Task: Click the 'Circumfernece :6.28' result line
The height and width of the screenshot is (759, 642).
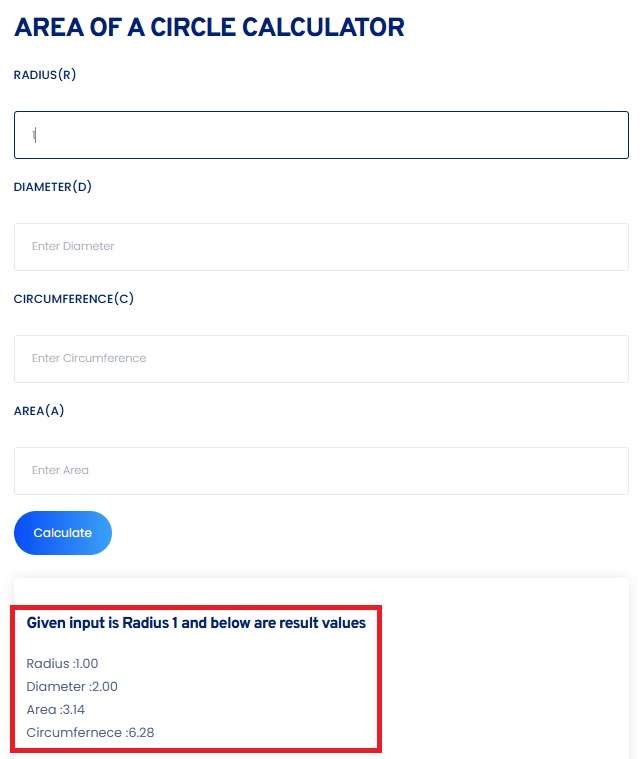Action: tap(90, 732)
